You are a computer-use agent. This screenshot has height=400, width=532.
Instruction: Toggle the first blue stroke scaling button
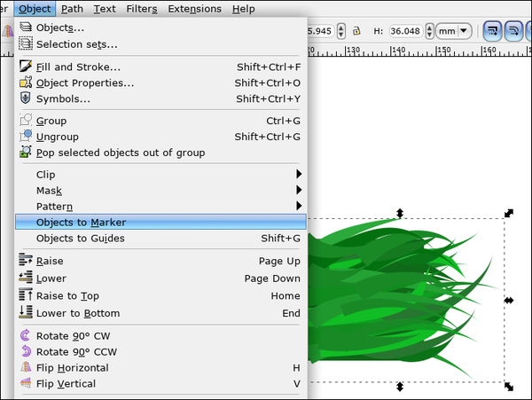click(x=493, y=31)
